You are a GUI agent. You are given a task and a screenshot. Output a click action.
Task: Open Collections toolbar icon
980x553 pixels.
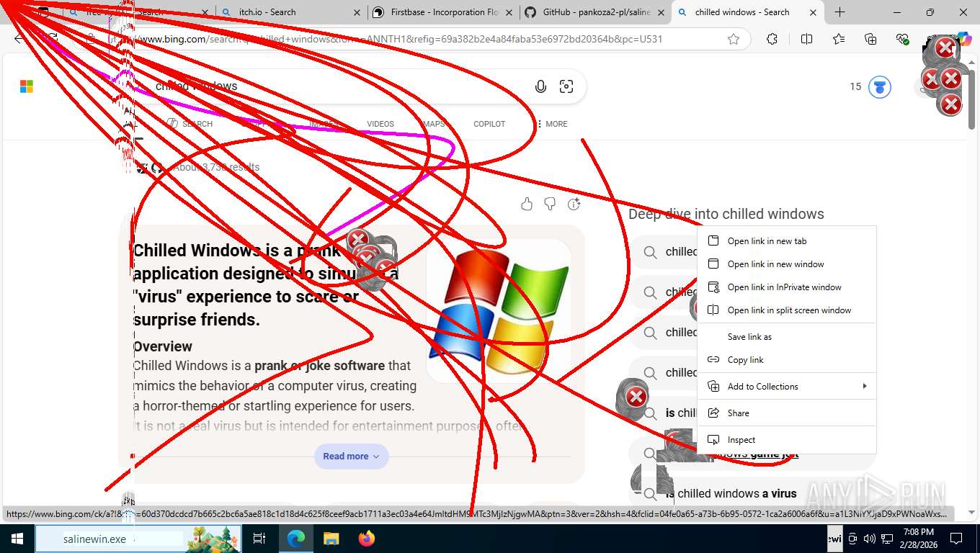(x=870, y=39)
